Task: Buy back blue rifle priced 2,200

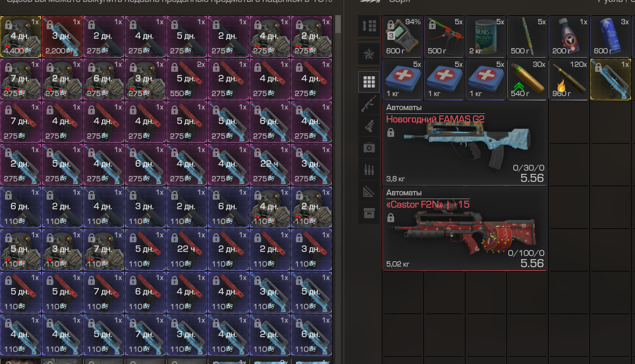Action: [62, 36]
